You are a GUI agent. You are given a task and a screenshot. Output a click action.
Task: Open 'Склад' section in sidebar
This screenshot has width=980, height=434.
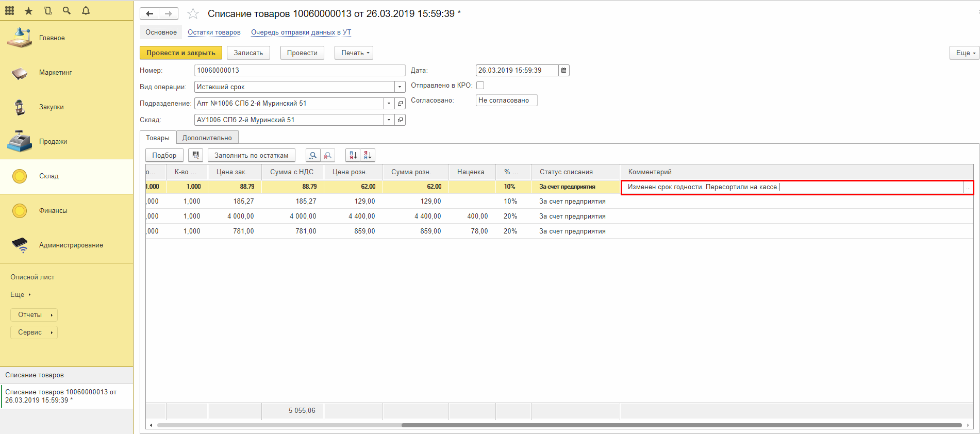[49, 176]
